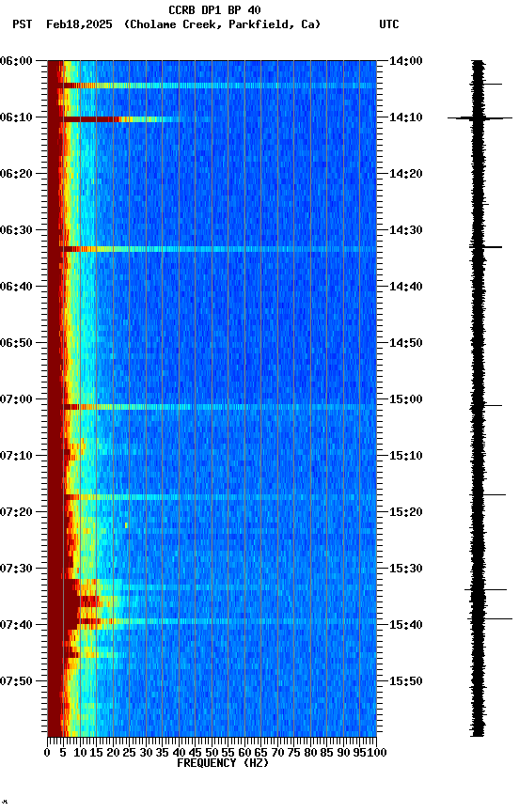Click the 14:40 UTC time label
The height and width of the screenshot is (812, 519).
pos(406,287)
